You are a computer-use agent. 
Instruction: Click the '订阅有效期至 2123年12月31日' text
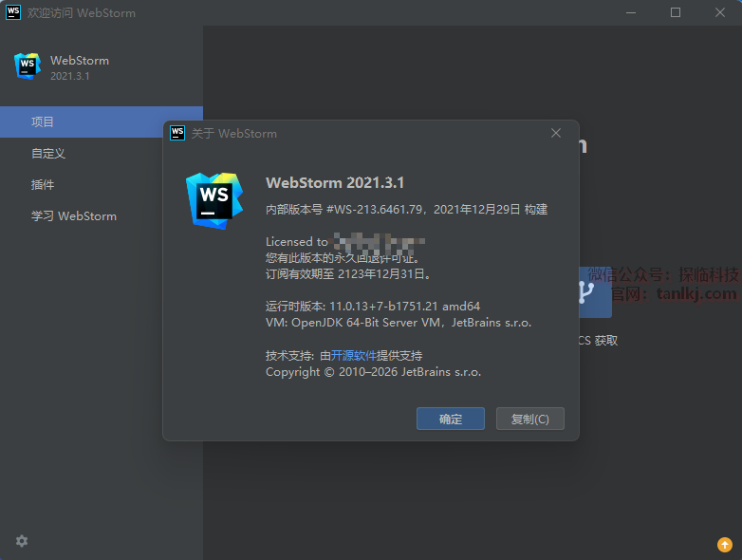(348, 274)
